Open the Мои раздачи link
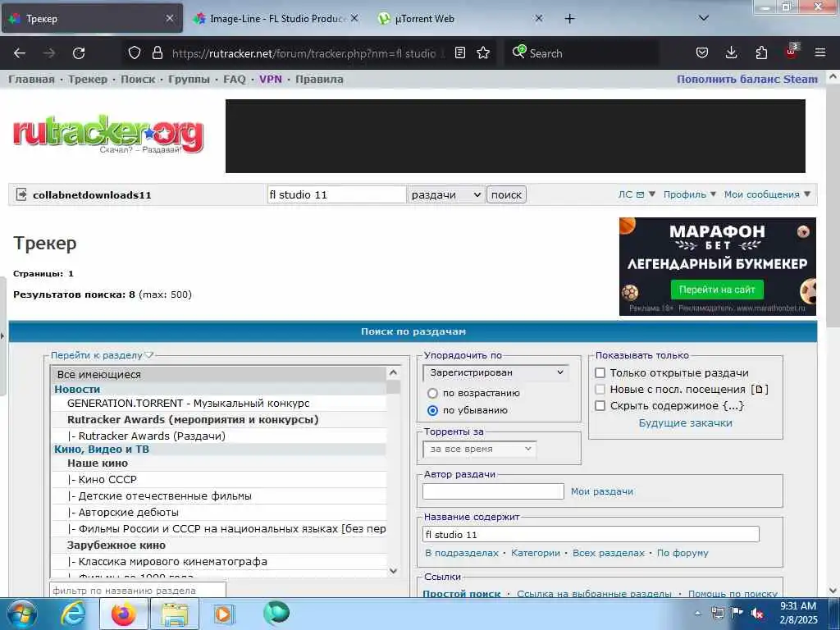The height and width of the screenshot is (630, 840). click(601, 491)
